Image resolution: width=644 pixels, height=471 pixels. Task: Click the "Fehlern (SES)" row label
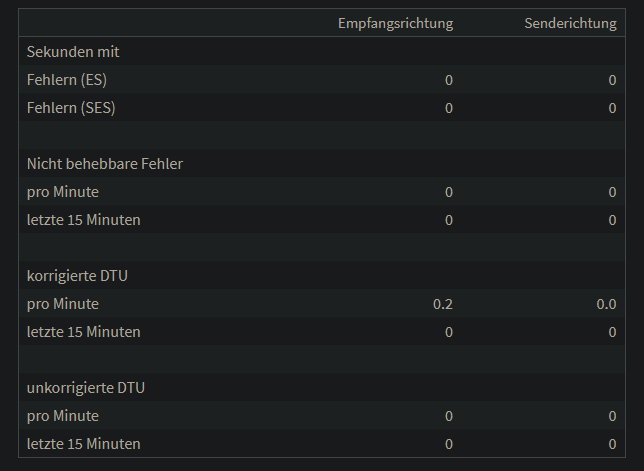71,107
